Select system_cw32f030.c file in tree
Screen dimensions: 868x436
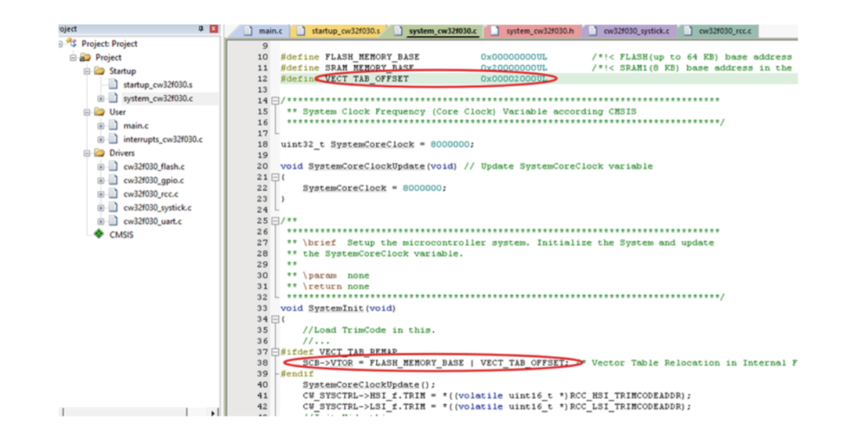[158, 99]
